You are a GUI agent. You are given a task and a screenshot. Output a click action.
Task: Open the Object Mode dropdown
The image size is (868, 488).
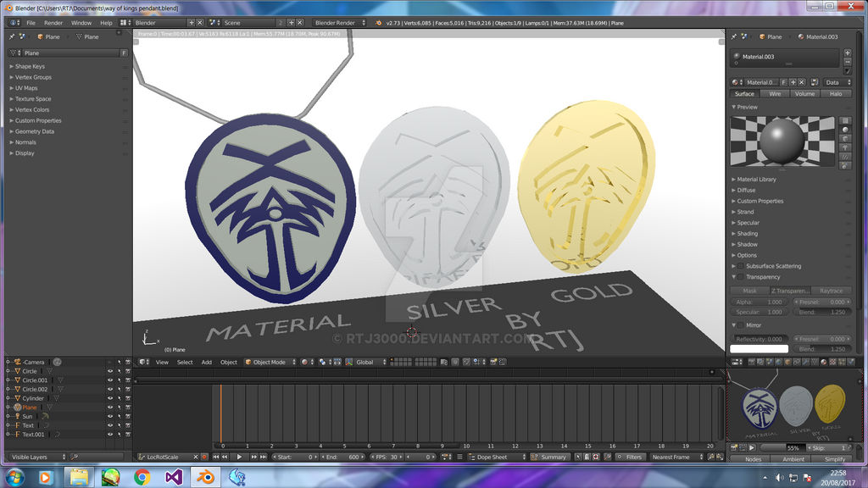[x=270, y=362]
